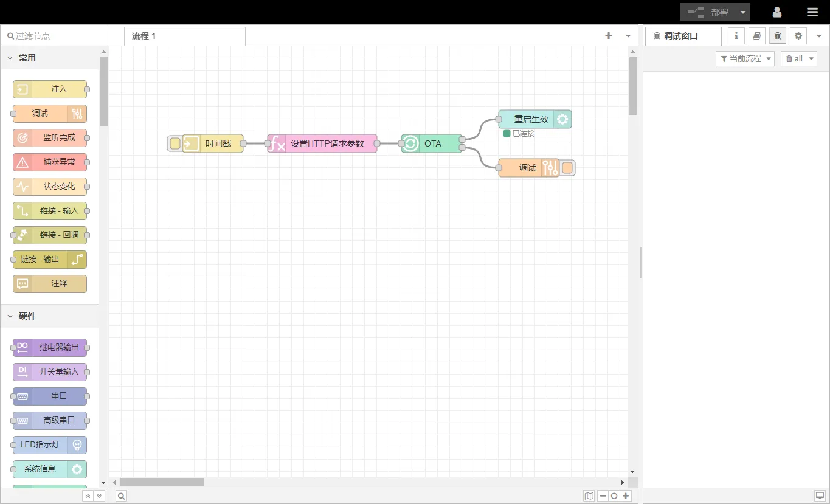Open the user account icon
830x504 pixels.
click(776, 12)
